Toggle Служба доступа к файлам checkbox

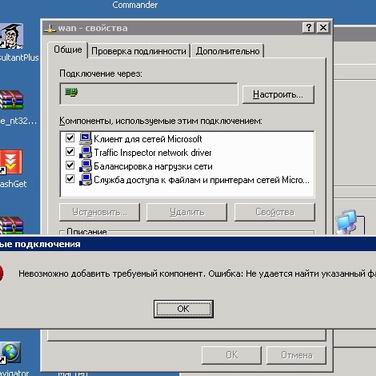(70, 179)
